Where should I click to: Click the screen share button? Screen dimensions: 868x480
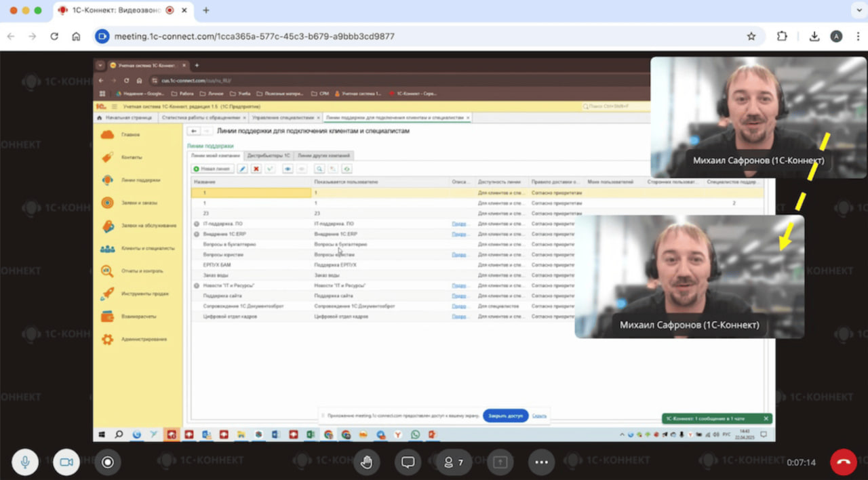[500, 462]
